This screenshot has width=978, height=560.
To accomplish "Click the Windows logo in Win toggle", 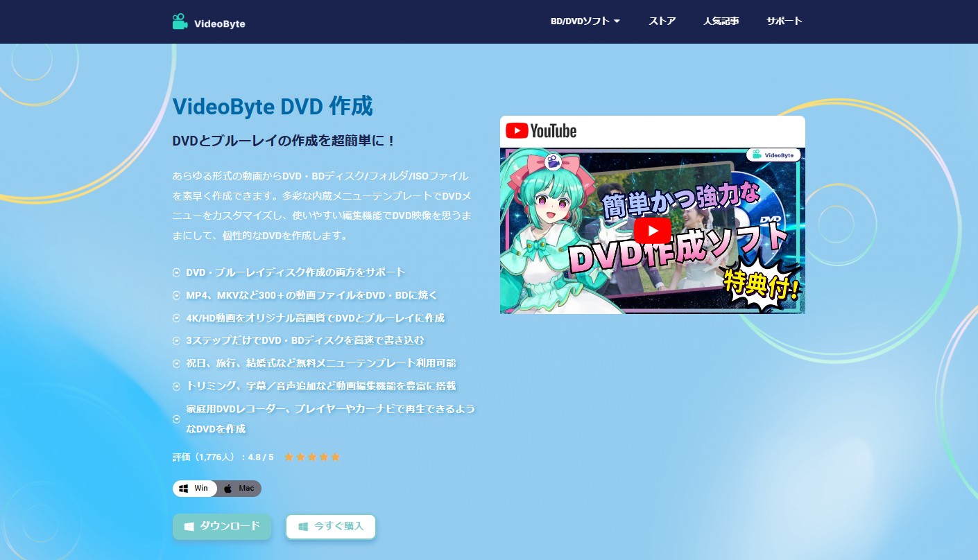I will click(x=184, y=489).
